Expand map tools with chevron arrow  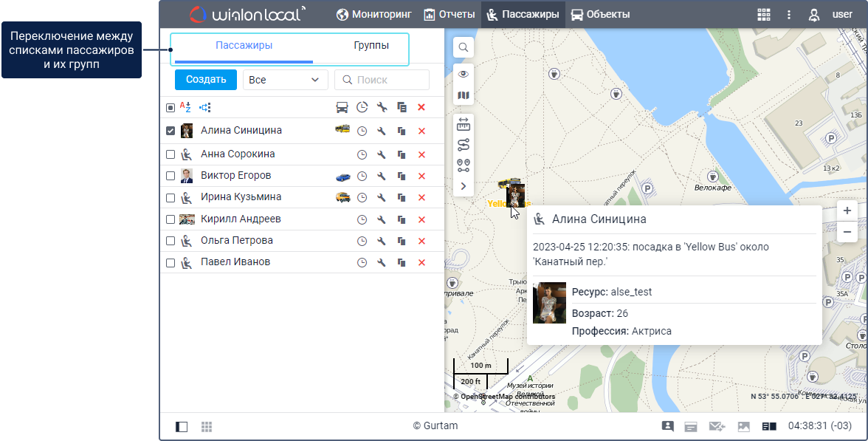click(x=464, y=186)
